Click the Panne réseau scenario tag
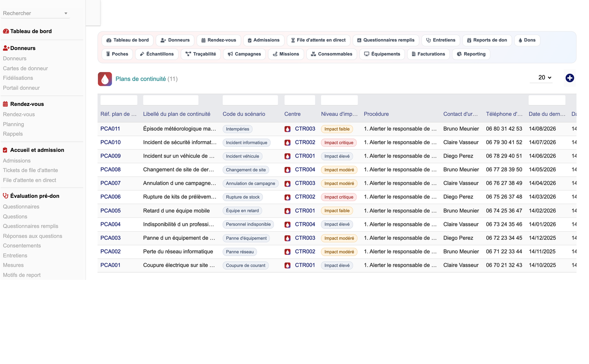This screenshot has width=589, height=364. coord(240,252)
